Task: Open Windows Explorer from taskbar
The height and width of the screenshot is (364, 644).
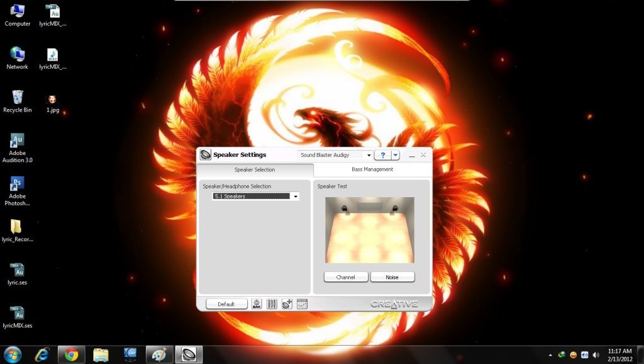Action: pyautogui.click(x=101, y=355)
